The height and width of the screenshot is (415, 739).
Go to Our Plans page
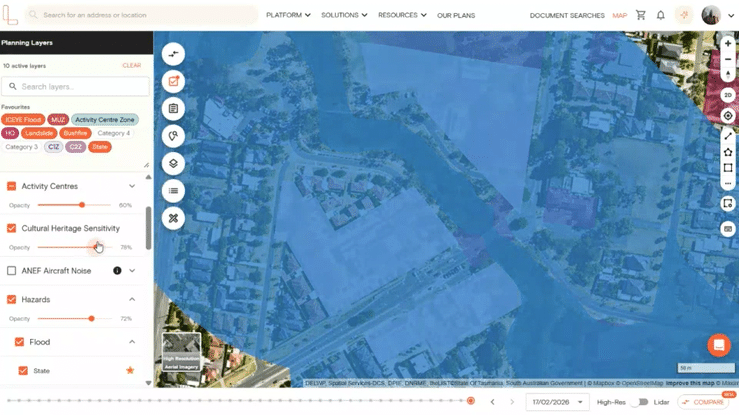click(456, 16)
